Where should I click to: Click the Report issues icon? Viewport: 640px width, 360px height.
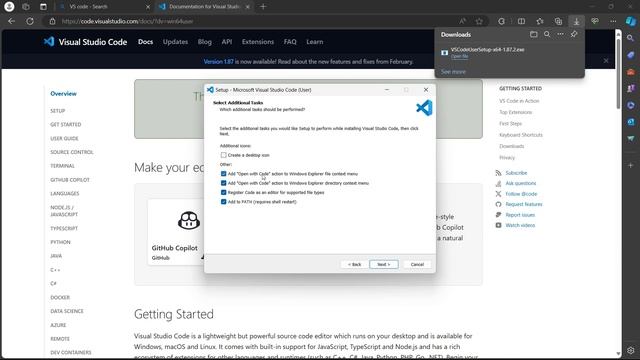(498, 215)
